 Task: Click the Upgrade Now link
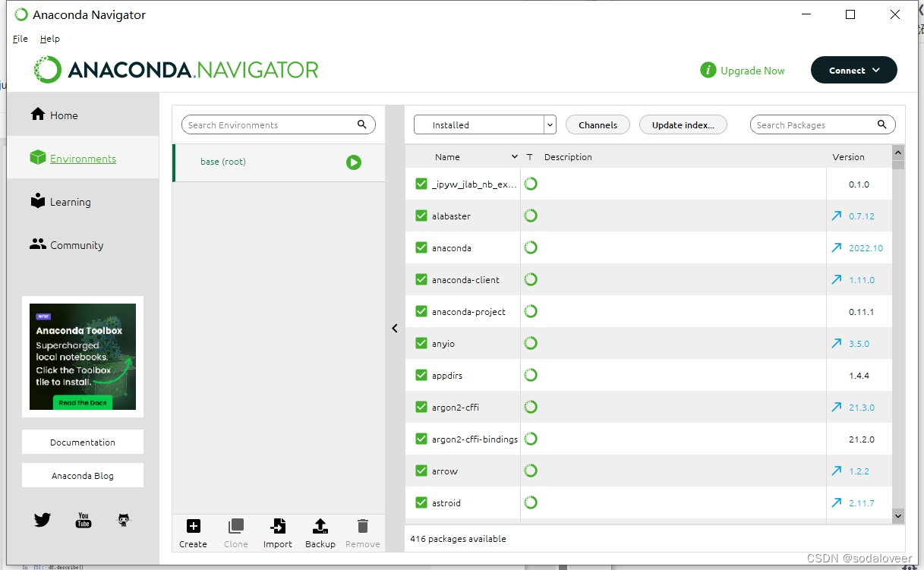coord(752,71)
